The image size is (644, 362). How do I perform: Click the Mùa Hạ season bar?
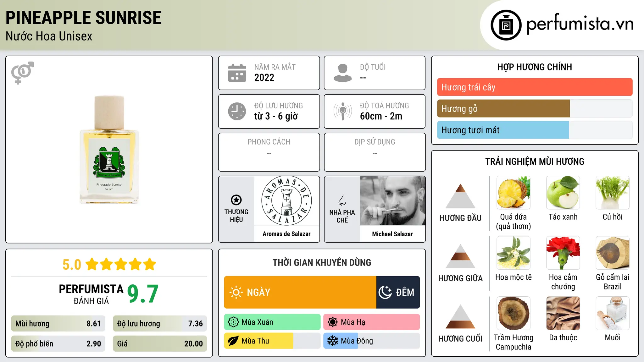372,322
